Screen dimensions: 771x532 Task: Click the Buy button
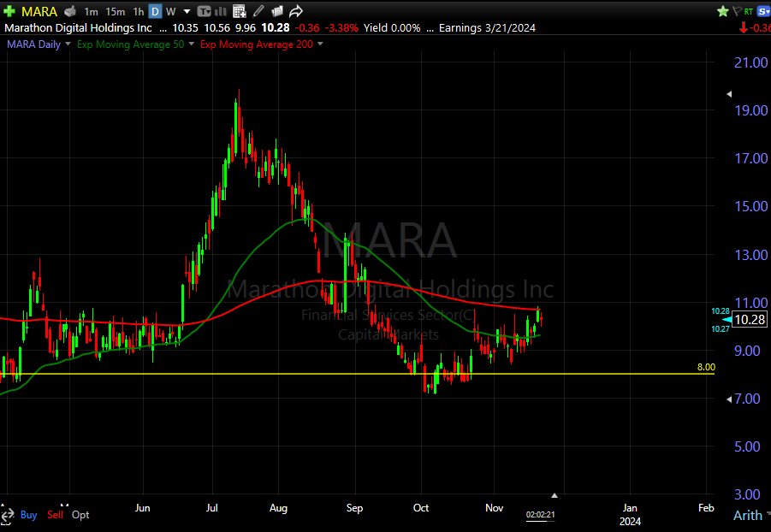click(x=28, y=515)
